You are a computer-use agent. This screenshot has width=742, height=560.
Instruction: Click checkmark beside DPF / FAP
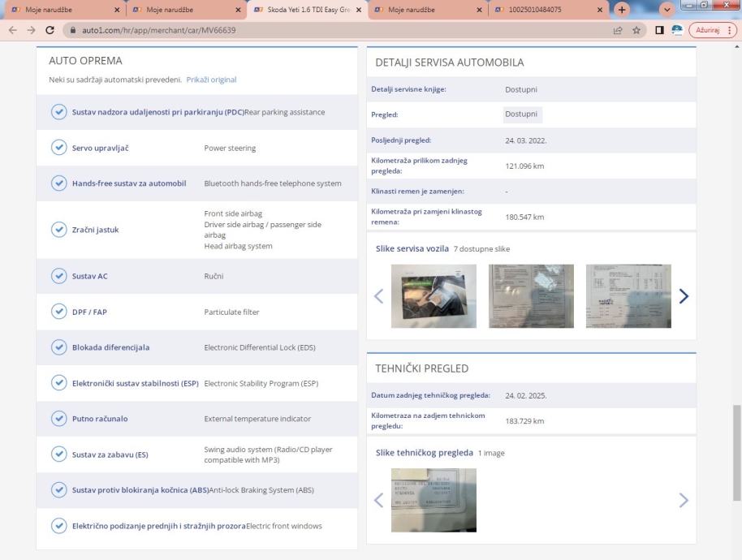[58, 312]
